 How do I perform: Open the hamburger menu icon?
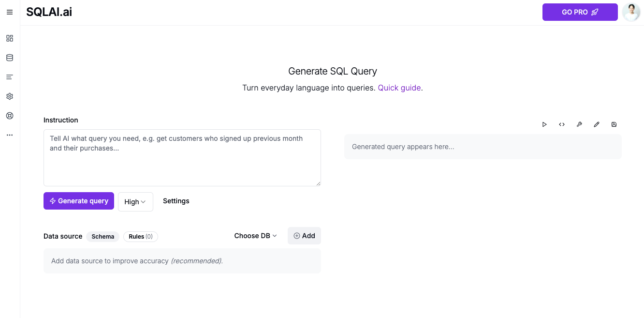click(x=10, y=12)
